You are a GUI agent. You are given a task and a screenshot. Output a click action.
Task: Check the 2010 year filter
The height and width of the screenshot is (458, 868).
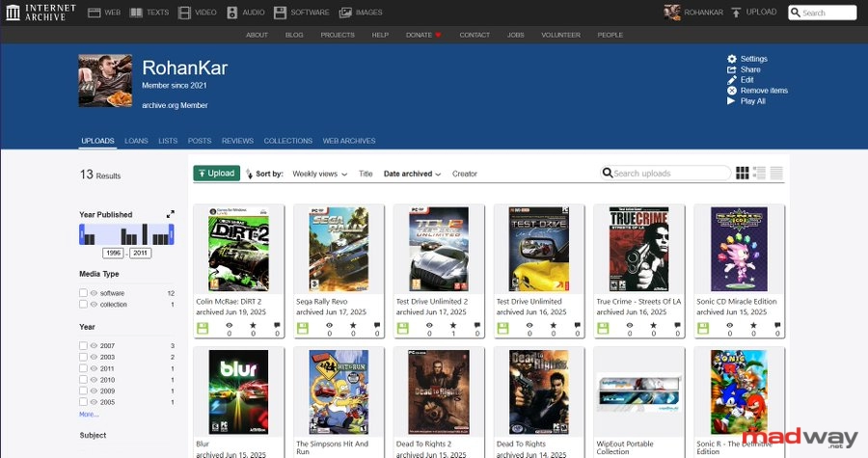[x=83, y=380]
